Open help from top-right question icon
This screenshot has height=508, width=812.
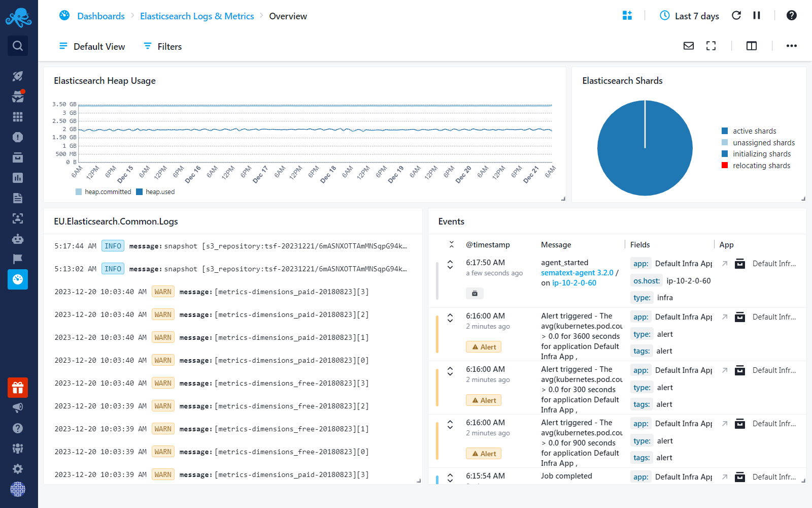pyautogui.click(x=791, y=15)
